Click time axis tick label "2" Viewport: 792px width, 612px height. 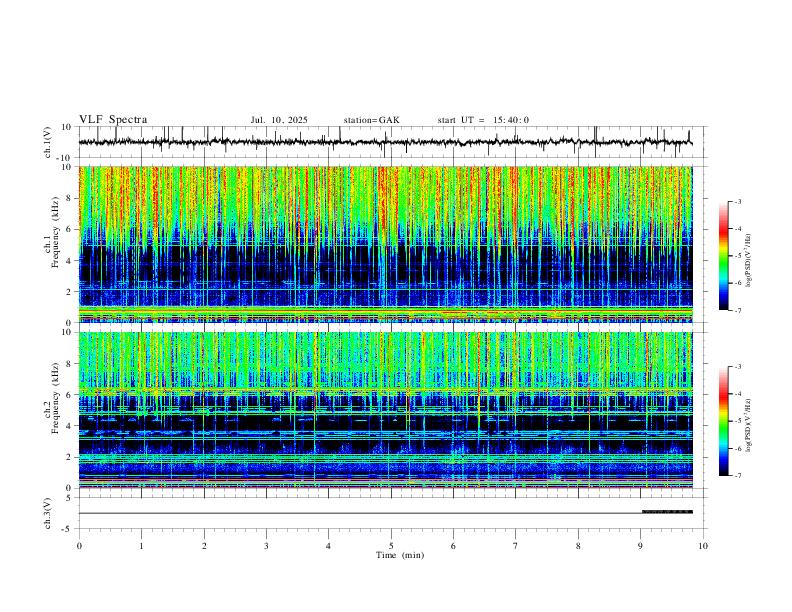pyautogui.click(x=204, y=546)
